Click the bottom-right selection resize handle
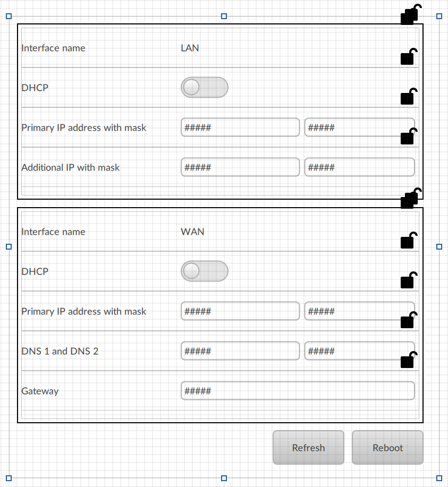Image resolution: width=448 pixels, height=487 pixels. [439, 478]
